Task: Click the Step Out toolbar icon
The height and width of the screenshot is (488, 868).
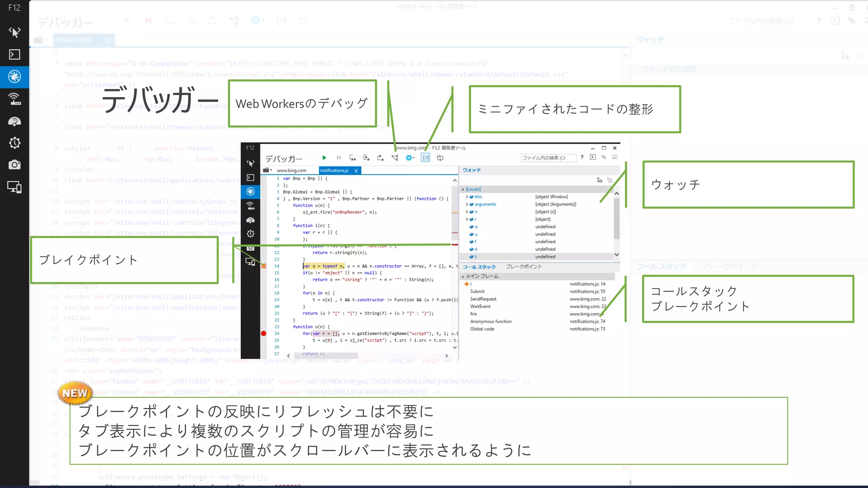Action: coord(381,158)
